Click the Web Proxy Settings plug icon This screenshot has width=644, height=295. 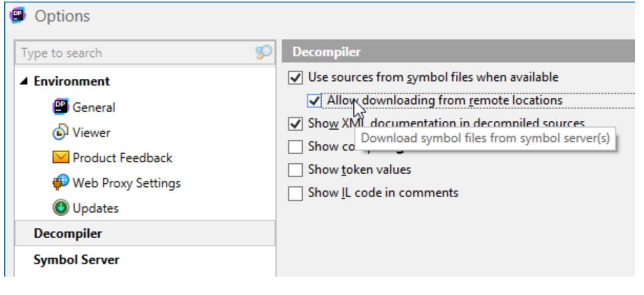(x=61, y=183)
